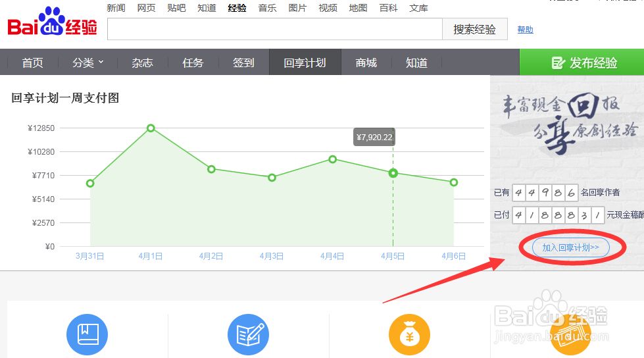644x358 pixels.
Task: Click the 4月2日 date label
Action: coord(211,257)
